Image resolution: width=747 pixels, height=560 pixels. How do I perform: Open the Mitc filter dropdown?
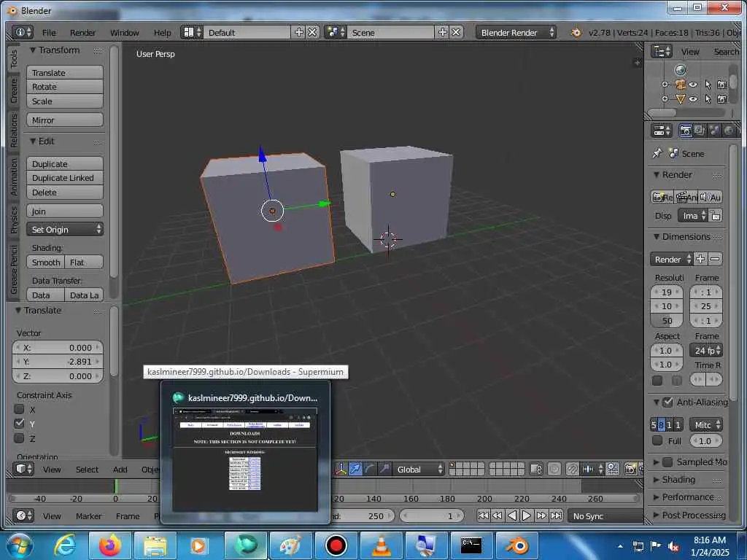tap(705, 425)
